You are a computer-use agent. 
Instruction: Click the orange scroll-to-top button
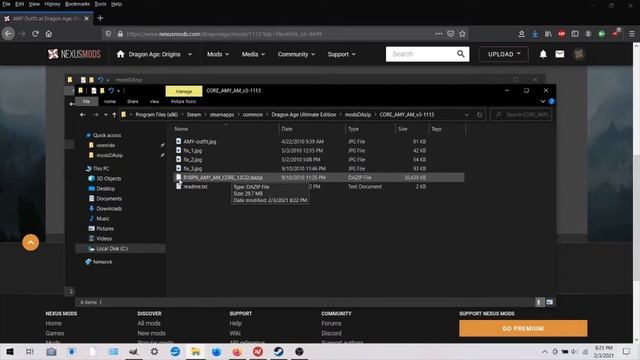[x=31, y=242]
